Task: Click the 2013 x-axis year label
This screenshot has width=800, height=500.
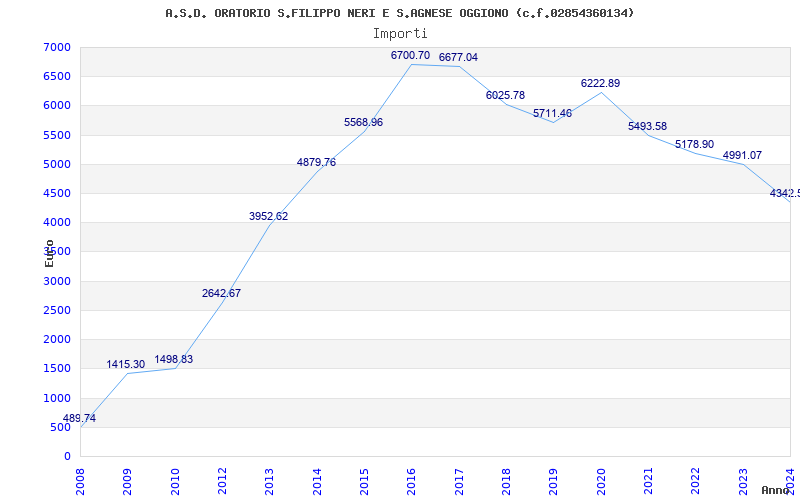Action: pyautogui.click(x=269, y=482)
